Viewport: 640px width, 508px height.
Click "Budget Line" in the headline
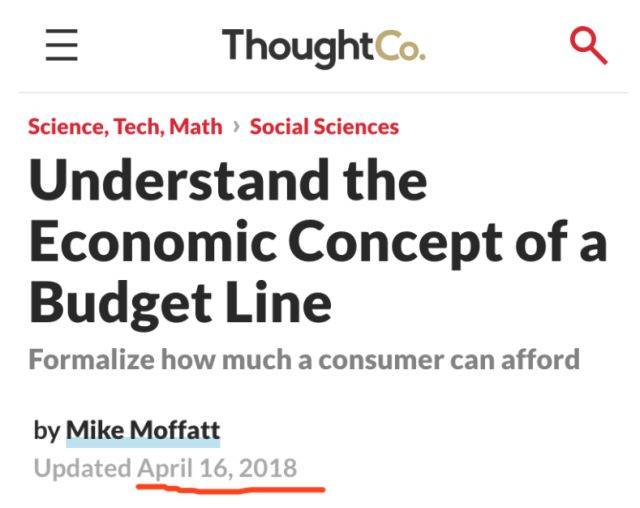pos(180,303)
